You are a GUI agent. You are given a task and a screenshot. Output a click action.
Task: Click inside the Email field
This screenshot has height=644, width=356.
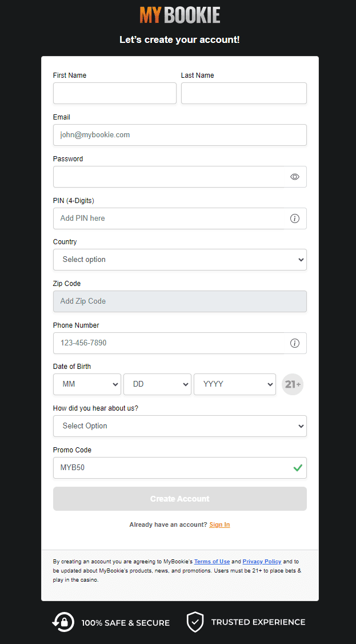(179, 134)
